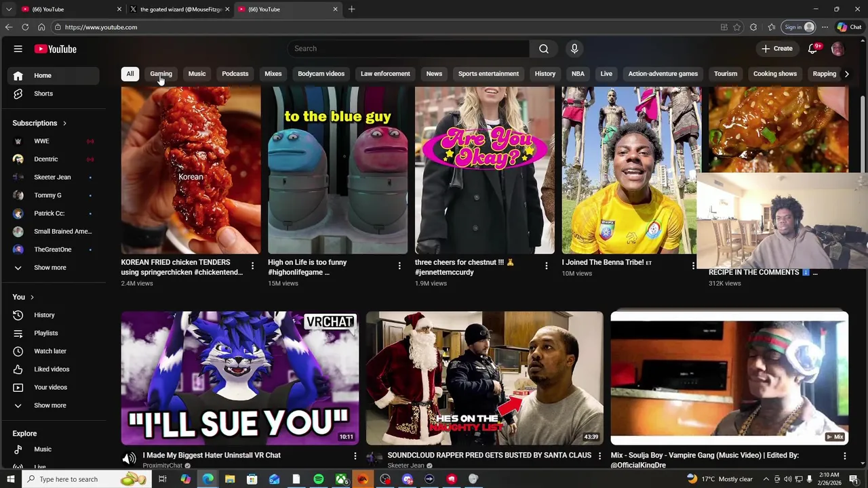Select the Law enforcement chip
Image resolution: width=868 pixels, height=488 pixels.
point(385,74)
